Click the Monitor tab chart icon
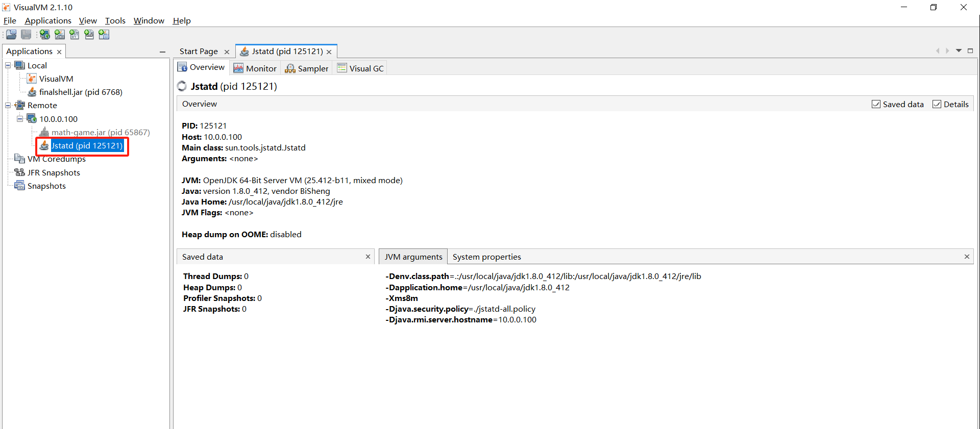Viewport: 980px width, 429px height. coord(238,68)
